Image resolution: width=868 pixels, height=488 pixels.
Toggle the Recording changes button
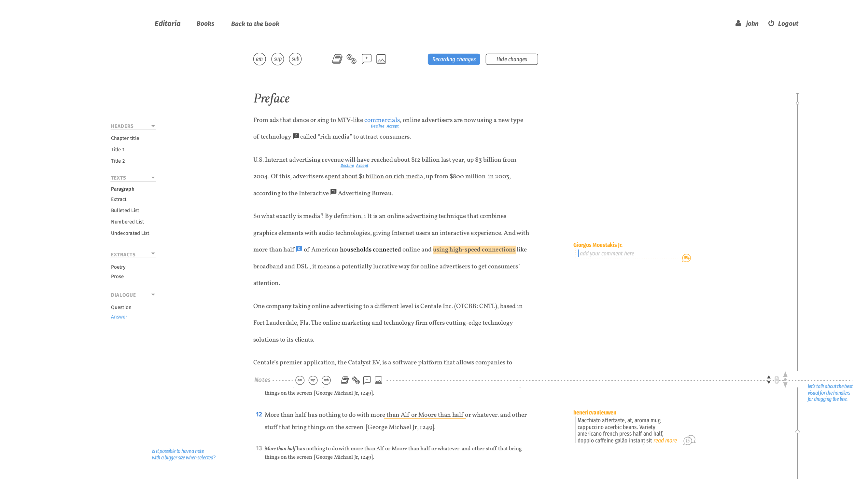click(454, 59)
